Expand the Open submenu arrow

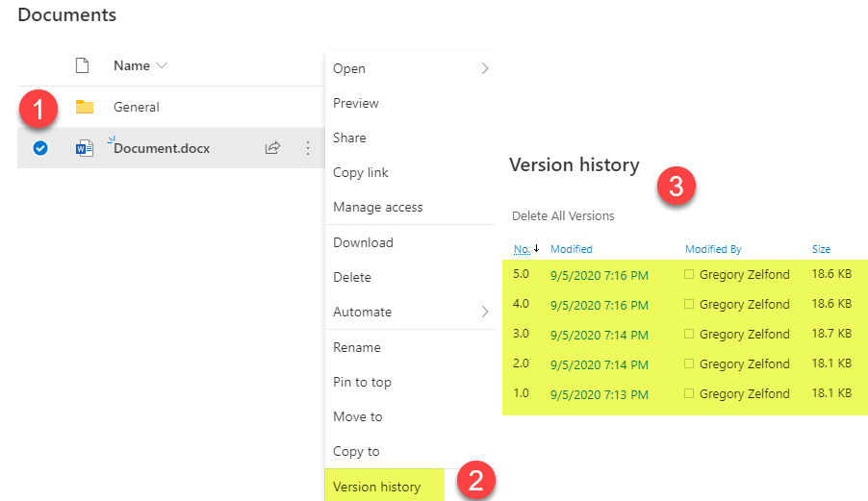click(x=484, y=68)
